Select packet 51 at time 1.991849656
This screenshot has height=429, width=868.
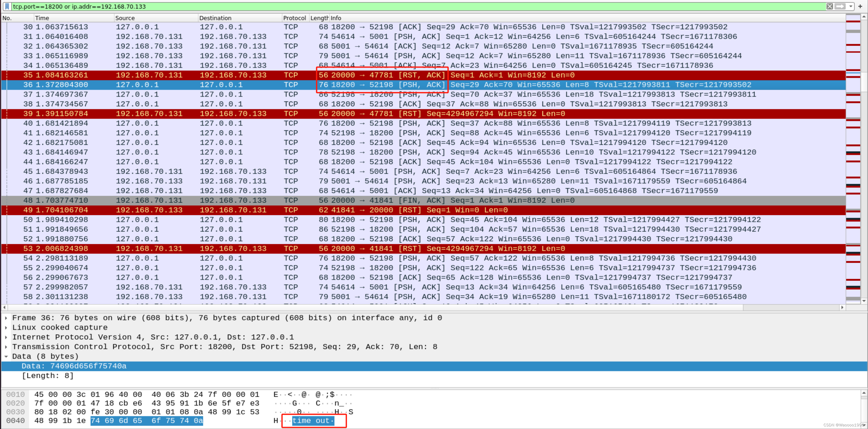pyautogui.click(x=423, y=229)
